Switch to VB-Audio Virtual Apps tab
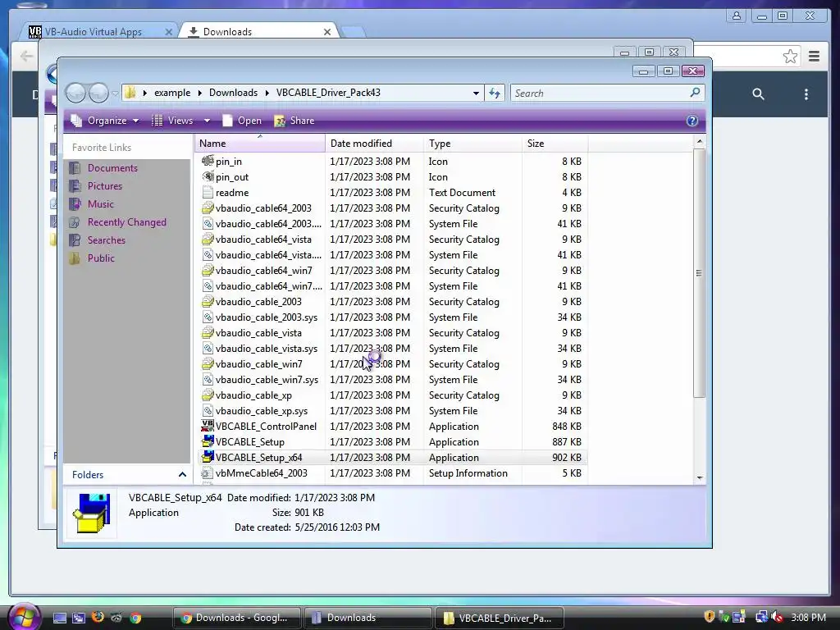Screen dimensions: 840x630 pos(94,32)
